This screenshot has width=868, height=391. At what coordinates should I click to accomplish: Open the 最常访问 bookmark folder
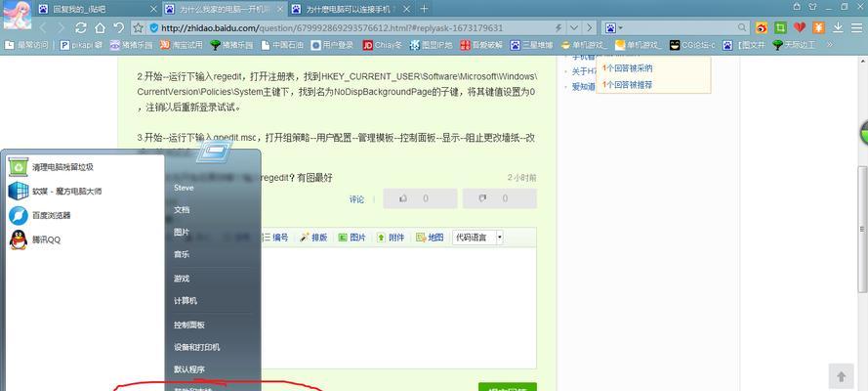click(26, 45)
